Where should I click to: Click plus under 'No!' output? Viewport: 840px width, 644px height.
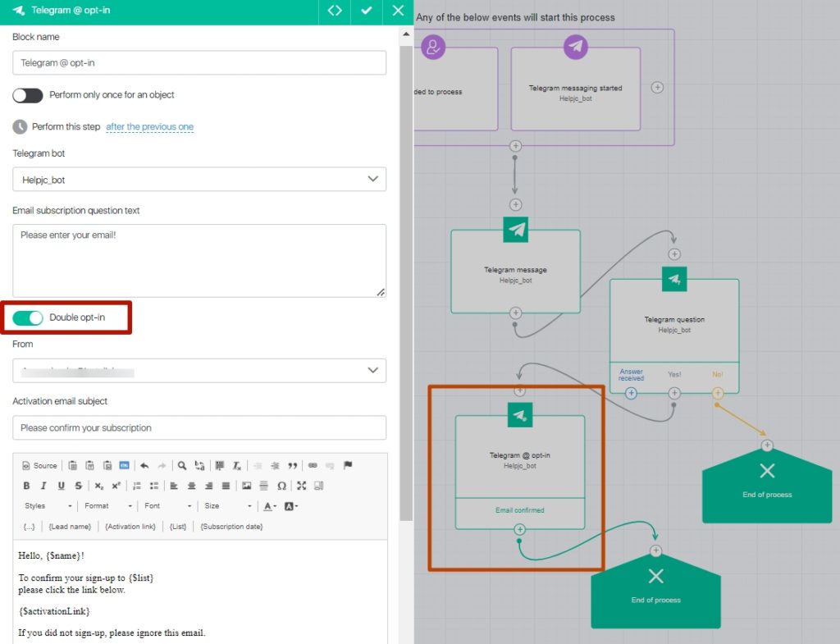[718, 393]
